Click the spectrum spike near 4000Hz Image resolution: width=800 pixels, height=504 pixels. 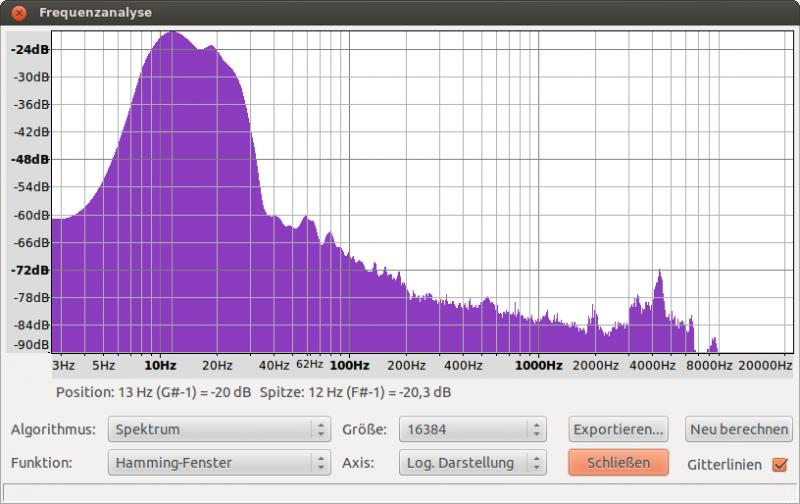pos(659,275)
